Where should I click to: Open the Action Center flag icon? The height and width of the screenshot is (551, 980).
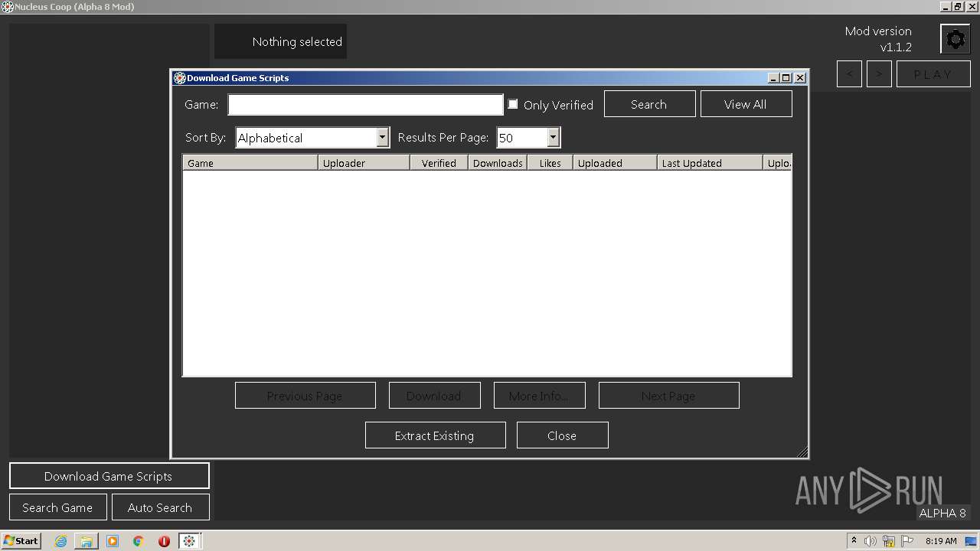(x=907, y=541)
